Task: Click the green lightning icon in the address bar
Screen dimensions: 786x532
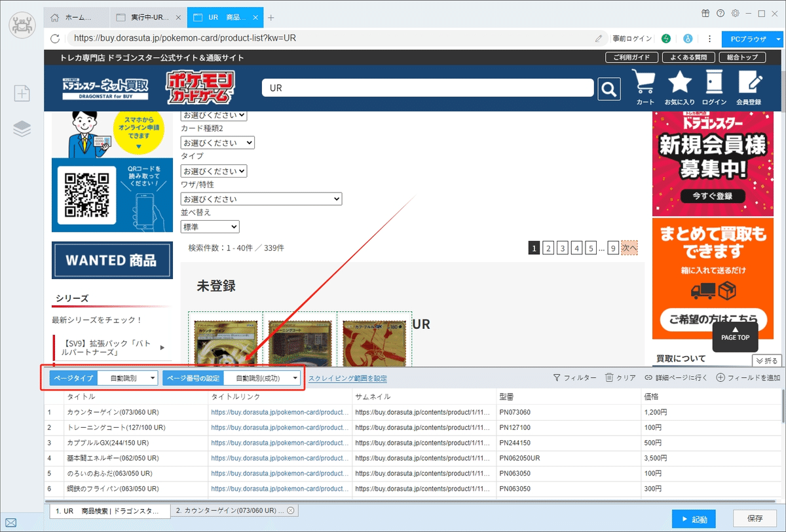Action: [666, 39]
